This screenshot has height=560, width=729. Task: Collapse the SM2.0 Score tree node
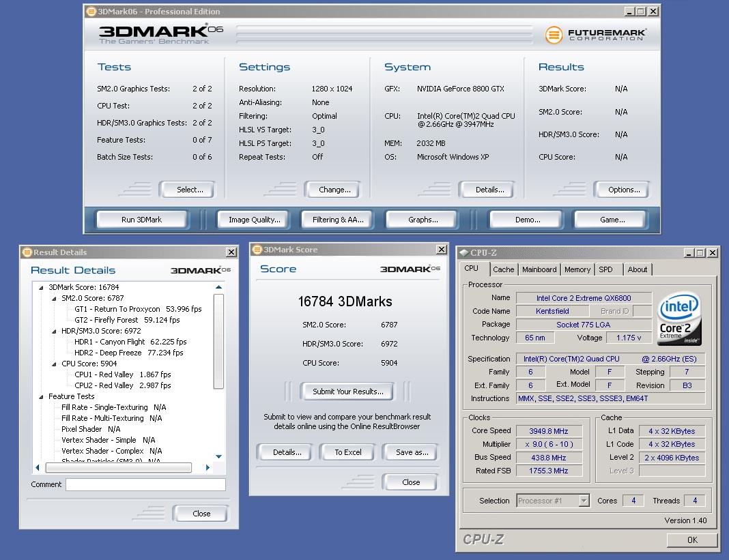54,298
